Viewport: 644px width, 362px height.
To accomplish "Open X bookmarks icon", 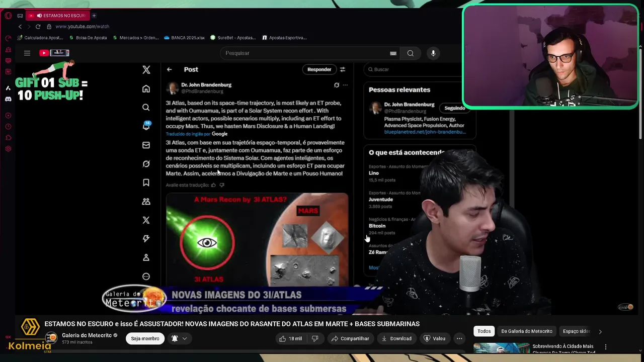I will coord(146,183).
